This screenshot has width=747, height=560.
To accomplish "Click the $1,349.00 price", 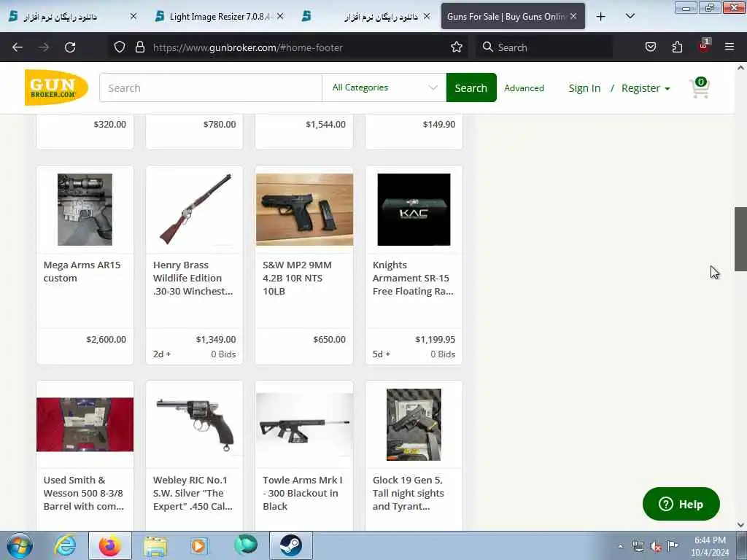I will 216,340.
